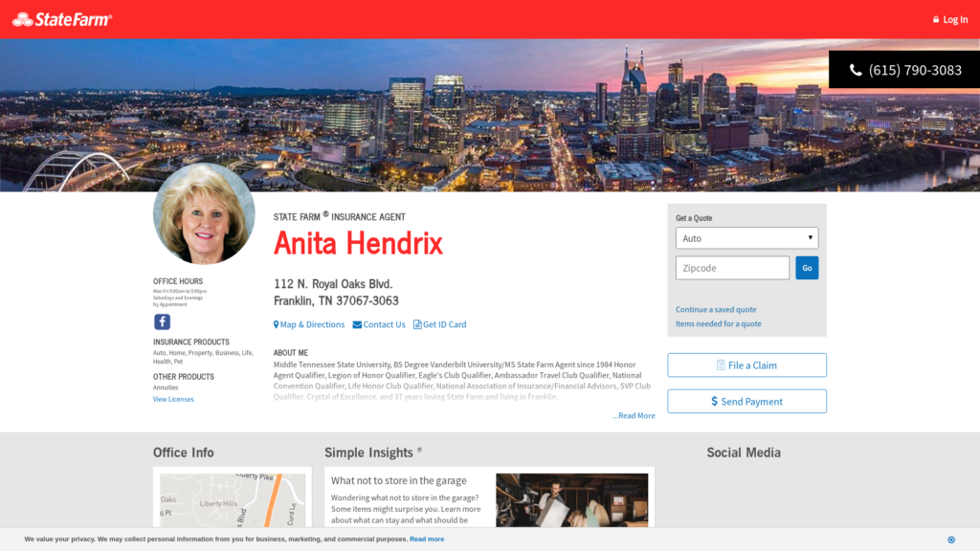Click the map pin icon

coord(277,325)
